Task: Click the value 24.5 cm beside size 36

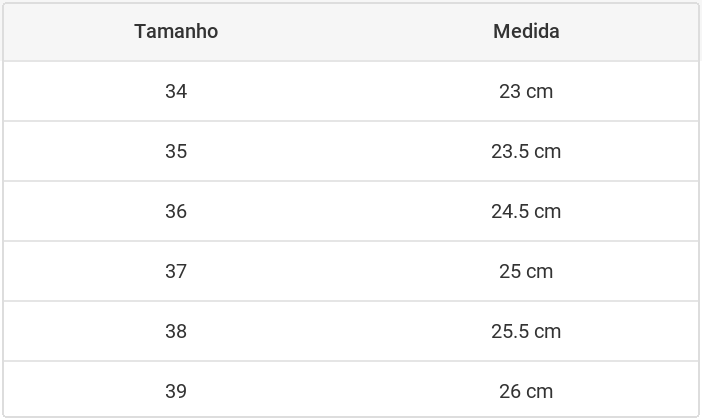Action: tap(526, 211)
